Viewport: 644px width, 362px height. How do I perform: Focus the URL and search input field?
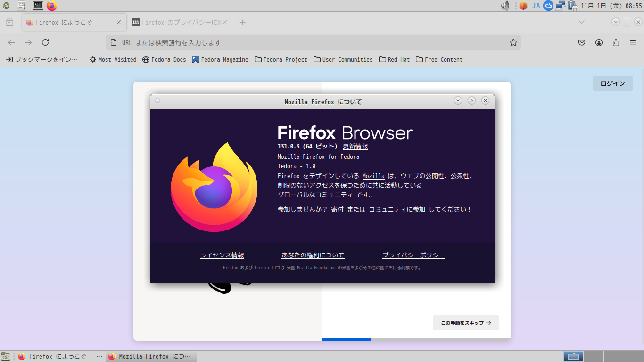(x=313, y=42)
